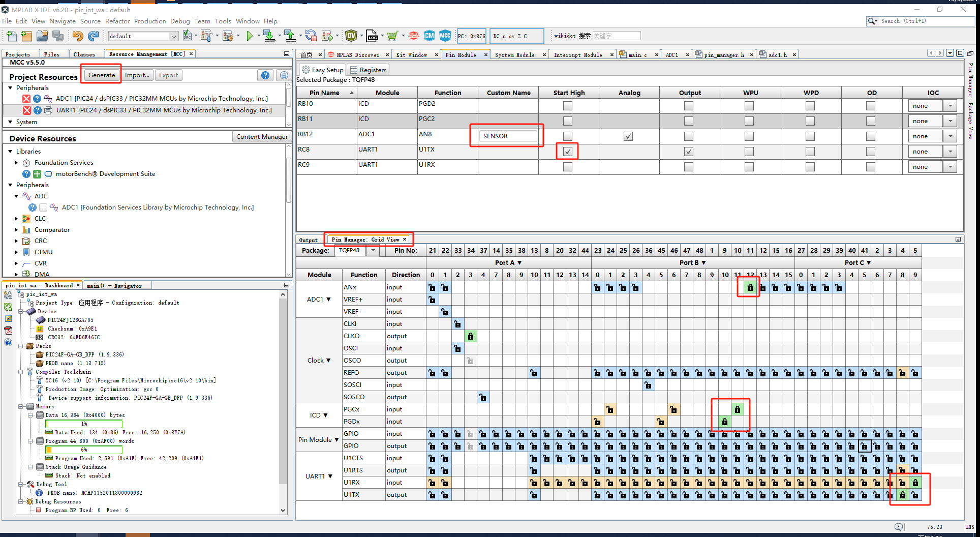Click the CM Content Manager icon

[430, 36]
